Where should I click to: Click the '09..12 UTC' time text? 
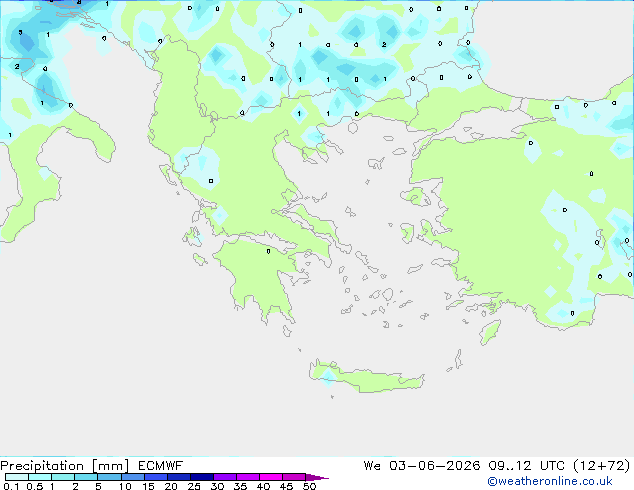(526, 466)
